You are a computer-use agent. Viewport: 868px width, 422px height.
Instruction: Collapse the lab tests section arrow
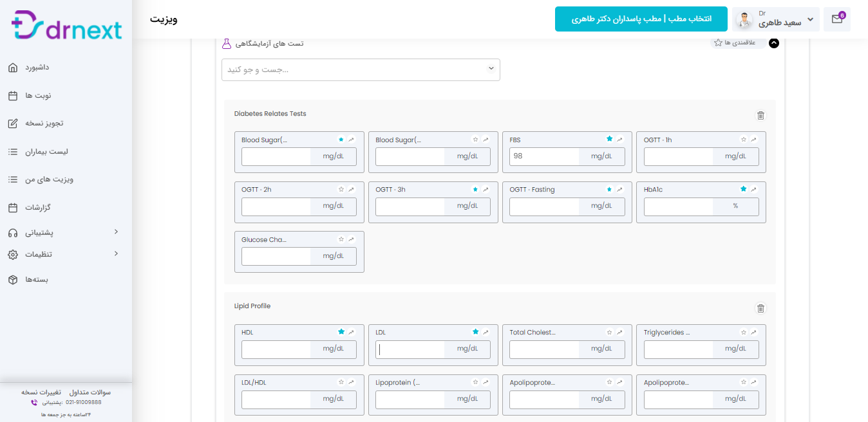pos(774,43)
